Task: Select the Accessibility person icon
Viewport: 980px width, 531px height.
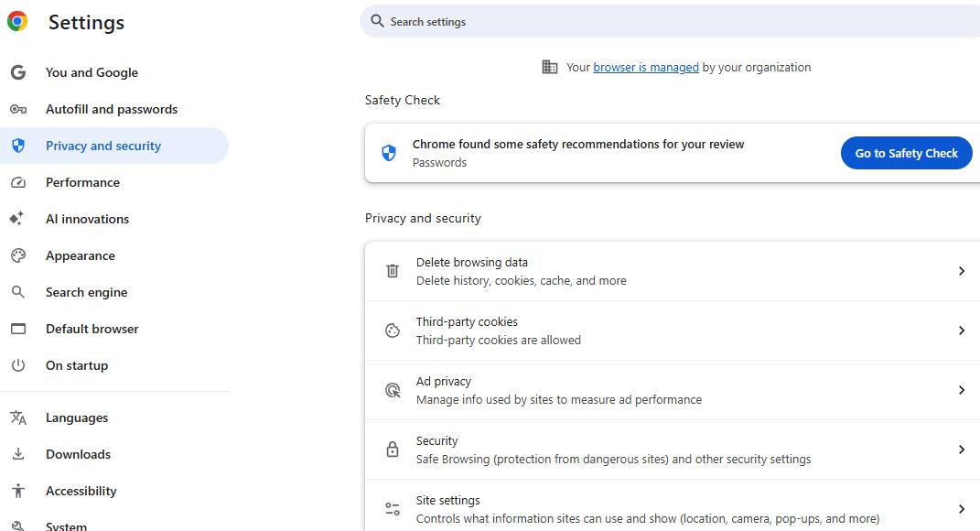Action: [20, 491]
